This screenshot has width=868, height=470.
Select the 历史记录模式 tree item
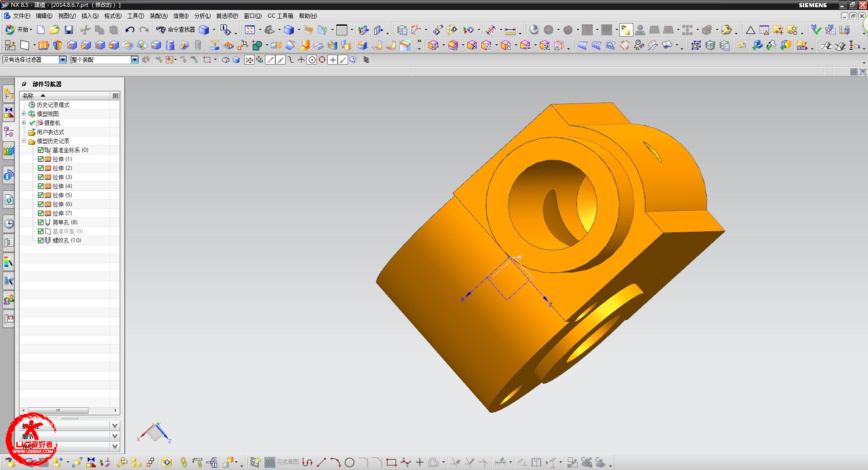[x=53, y=105]
